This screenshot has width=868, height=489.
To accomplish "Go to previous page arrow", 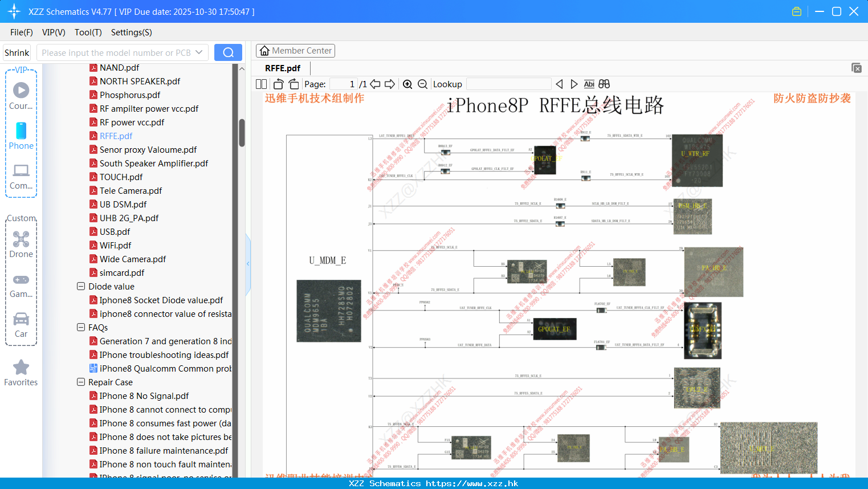I will tap(375, 84).
